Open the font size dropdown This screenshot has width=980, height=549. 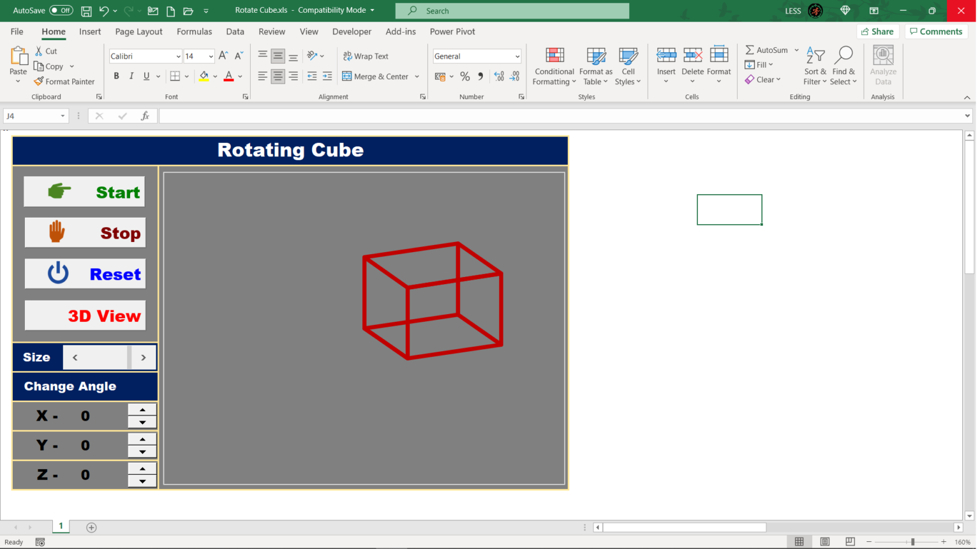tap(211, 56)
